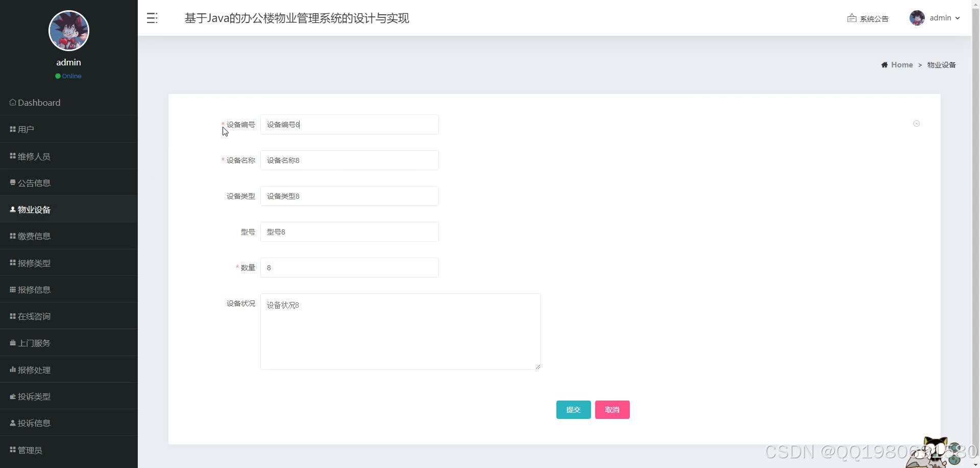Select the 用户 sidebar icon

(13, 129)
